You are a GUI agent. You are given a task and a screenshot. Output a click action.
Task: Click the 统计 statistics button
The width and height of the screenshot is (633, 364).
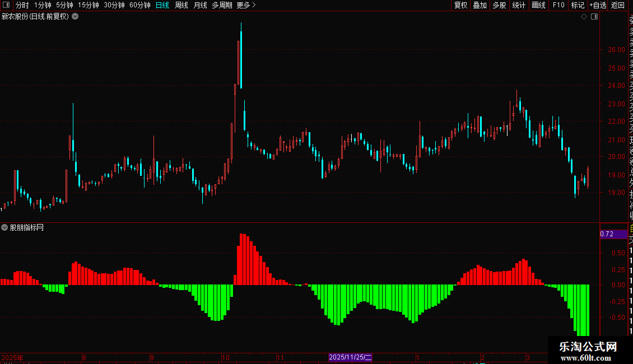pyautogui.click(x=519, y=5)
